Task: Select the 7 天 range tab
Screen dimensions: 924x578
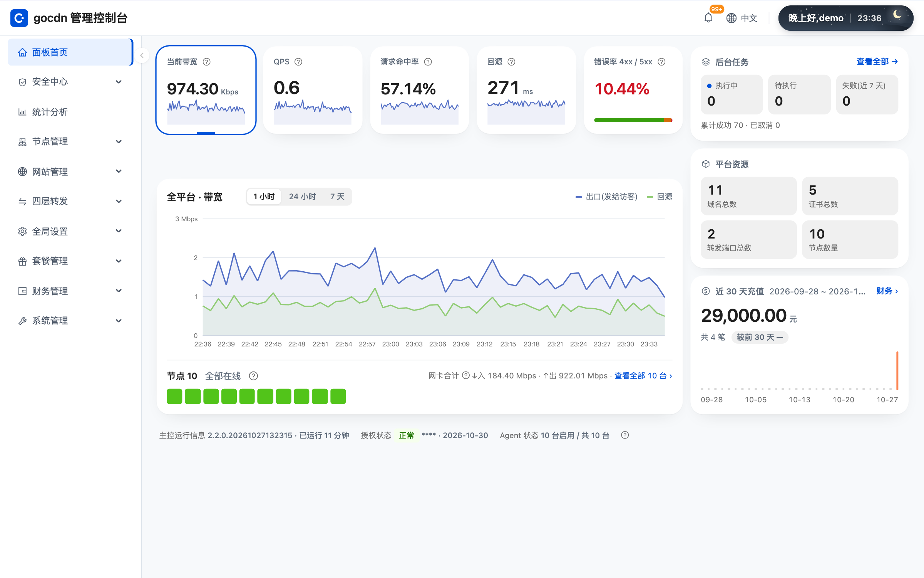Action: click(337, 197)
